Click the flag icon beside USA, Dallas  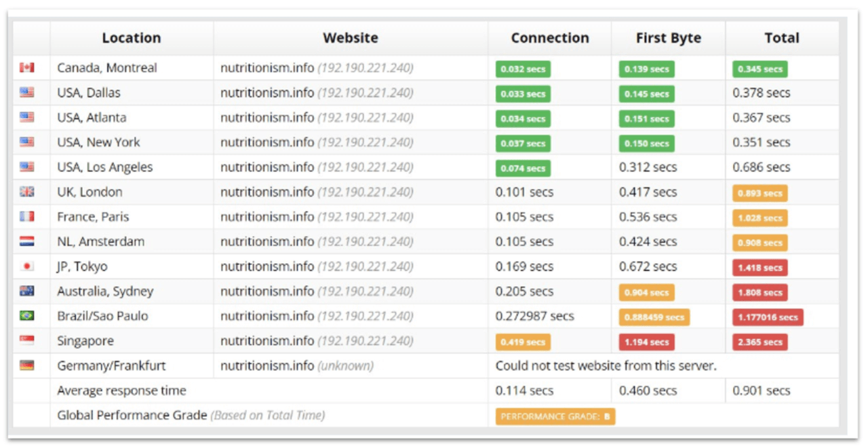click(27, 92)
